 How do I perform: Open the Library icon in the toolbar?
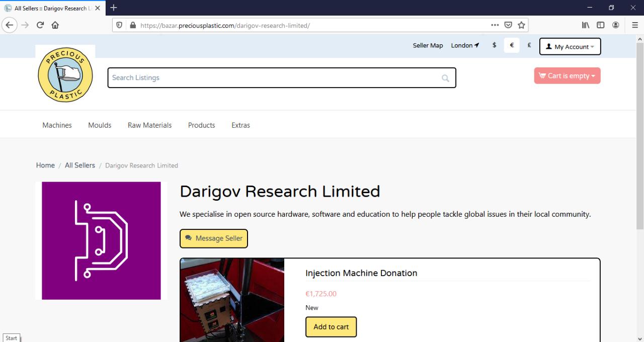click(586, 25)
